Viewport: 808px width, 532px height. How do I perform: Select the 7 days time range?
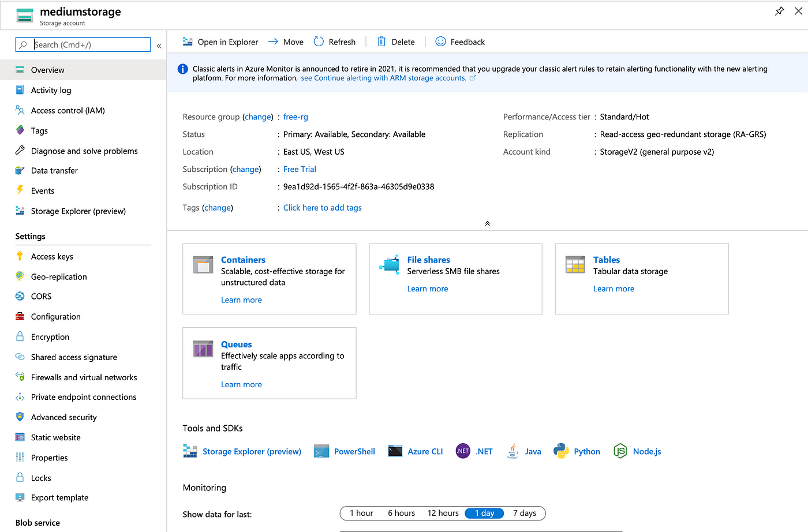(525, 513)
